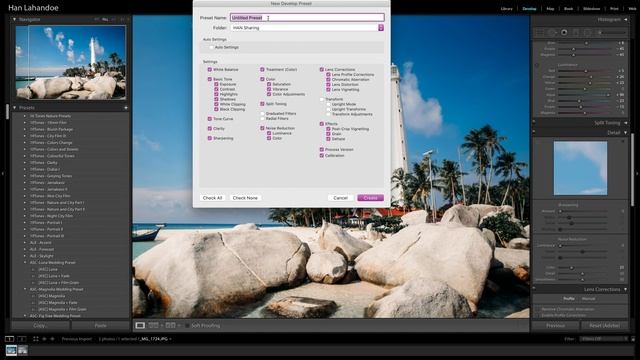Image resolution: width=640 pixels, height=360 pixels.
Task: Open the Folder dropdown
Action: pyautogui.click(x=307, y=28)
